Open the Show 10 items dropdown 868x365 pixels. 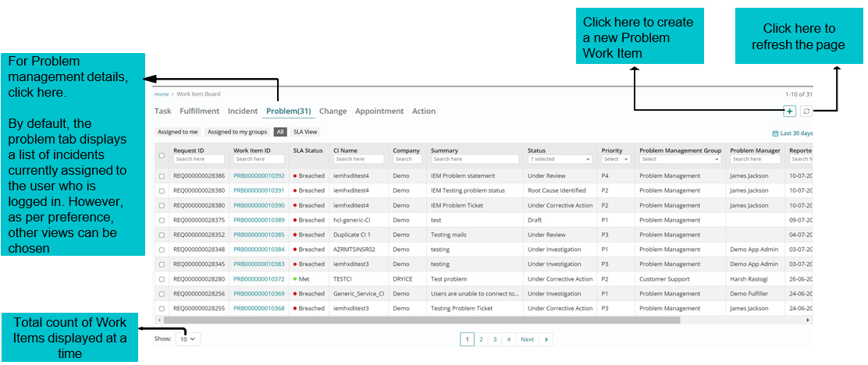click(187, 339)
